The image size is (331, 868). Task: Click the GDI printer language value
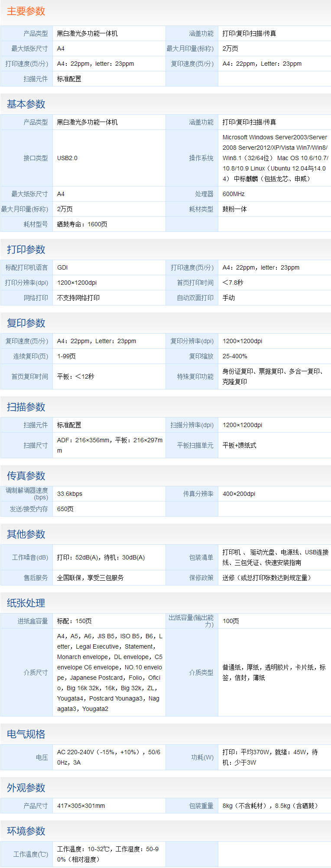point(62,268)
